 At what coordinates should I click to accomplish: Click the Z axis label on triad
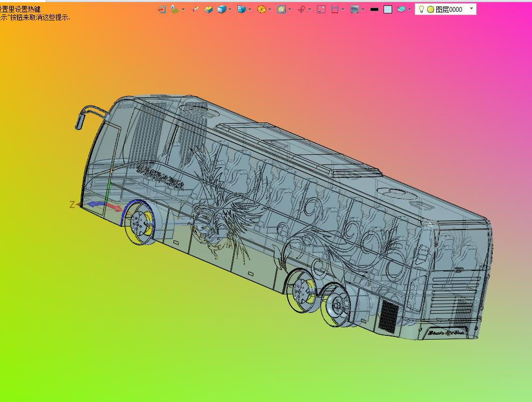pos(72,204)
